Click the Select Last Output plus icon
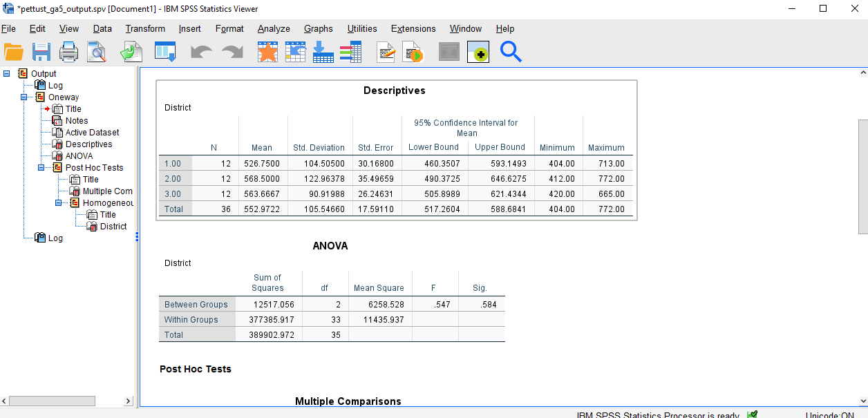868x418 pixels. (x=478, y=51)
